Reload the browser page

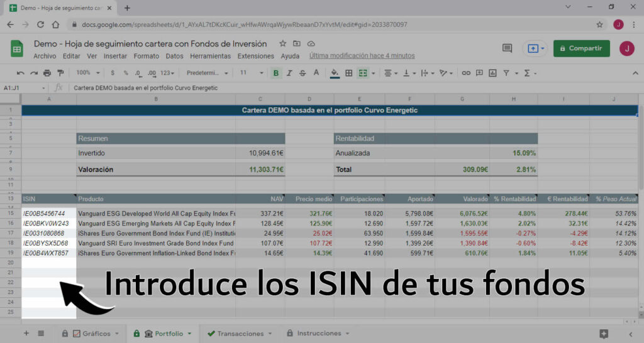click(x=40, y=24)
